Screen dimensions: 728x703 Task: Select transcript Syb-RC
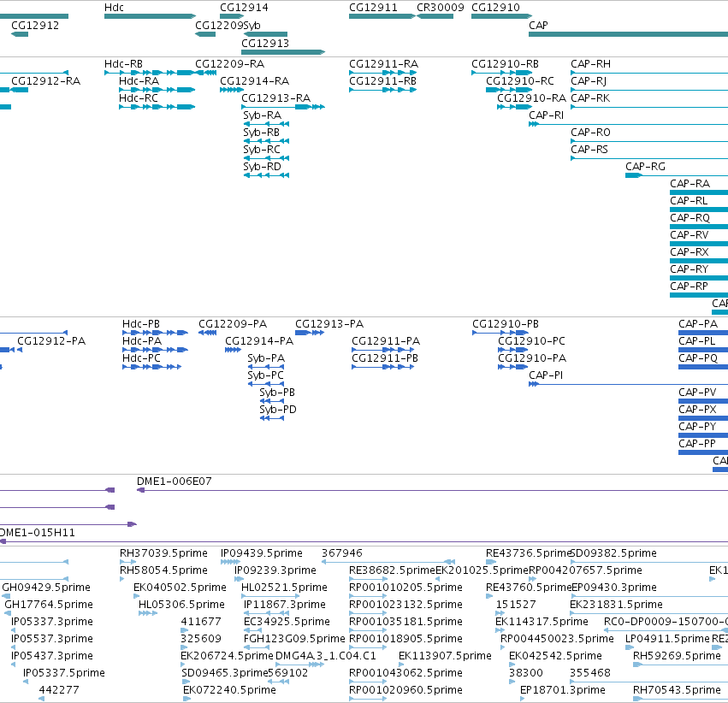[267, 158]
